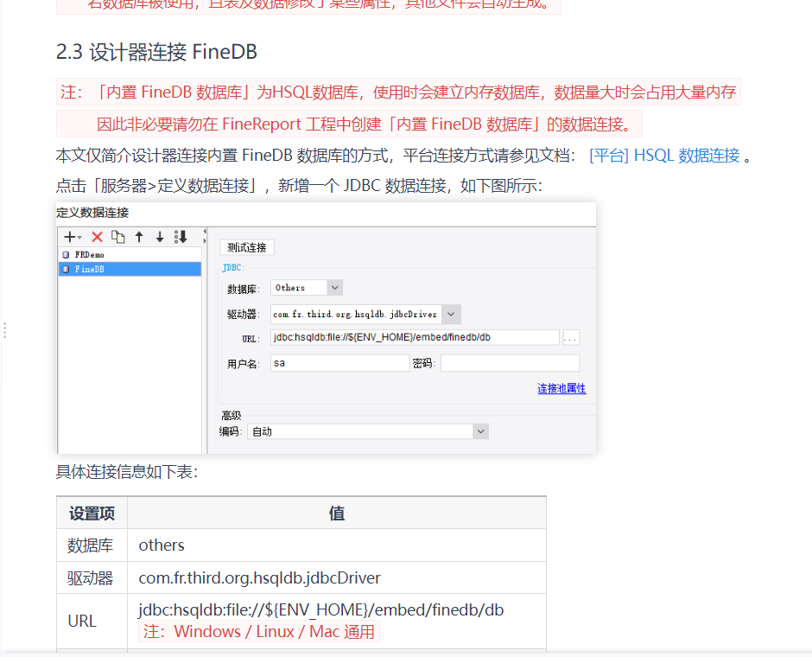The image size is (812, 657).
Task: Click the 具体连接信息如下表 text
Action: point(127,472)
